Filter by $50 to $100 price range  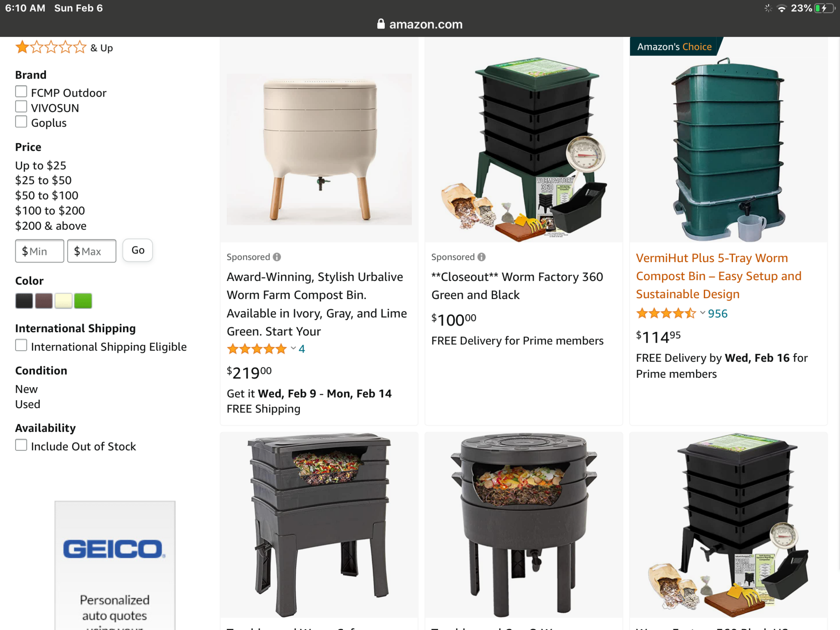click(x=47, y=196)
